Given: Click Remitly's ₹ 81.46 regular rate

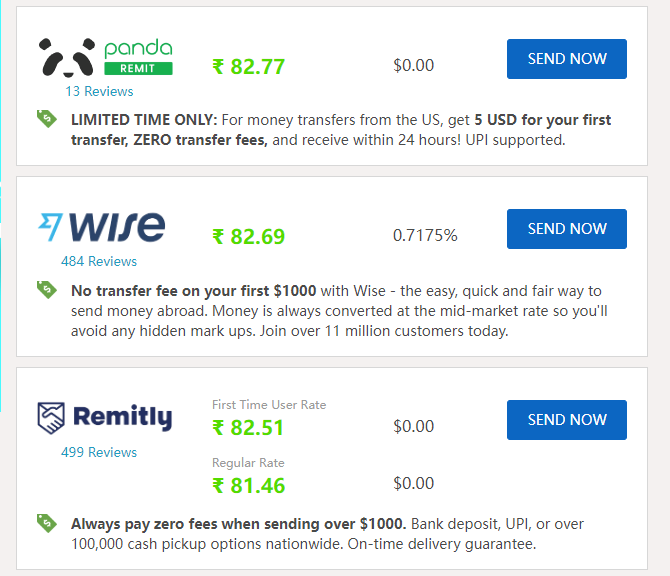Looking at the screenshot, I should click(248, 485).
